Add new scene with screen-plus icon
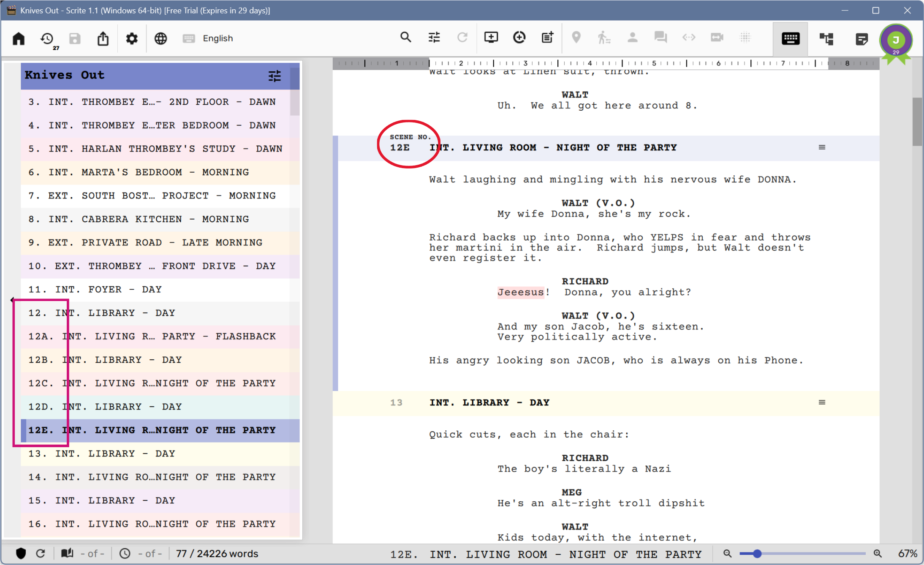The width and height of the screenshot is (924, 565). point(491,37)
